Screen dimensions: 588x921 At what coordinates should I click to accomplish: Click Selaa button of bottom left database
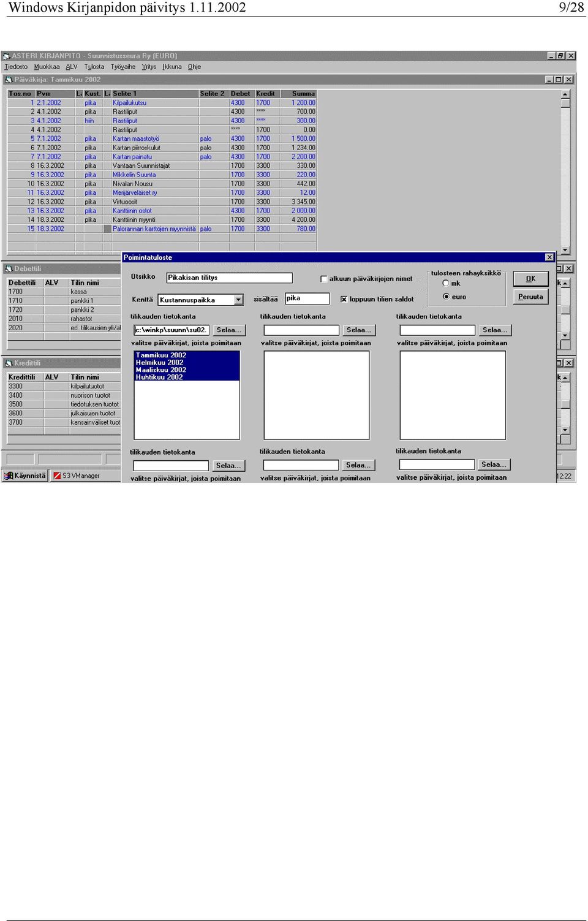click(x=228, y=466)
